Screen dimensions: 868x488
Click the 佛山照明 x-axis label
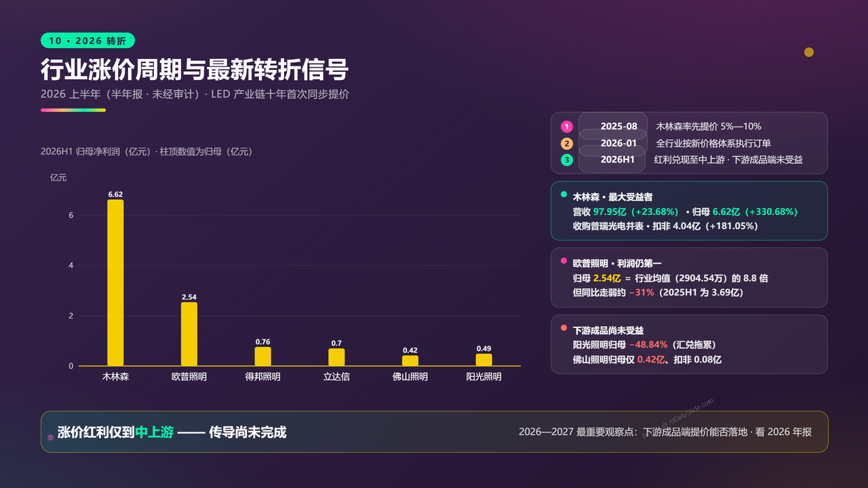pos(410,377)
